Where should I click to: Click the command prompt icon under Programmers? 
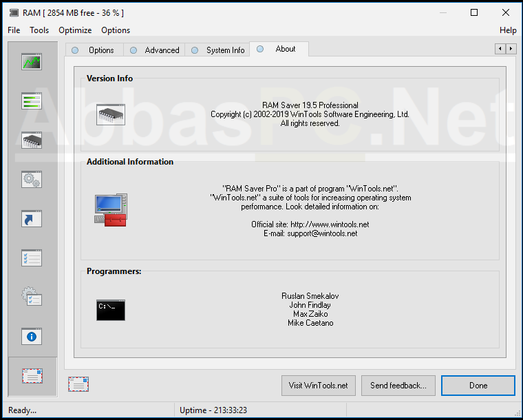[x=111, y=311]
